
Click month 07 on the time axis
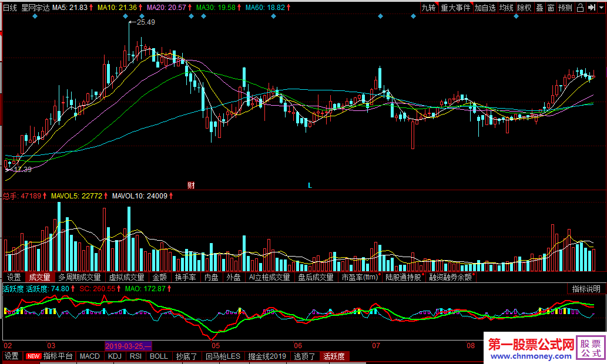376,346
